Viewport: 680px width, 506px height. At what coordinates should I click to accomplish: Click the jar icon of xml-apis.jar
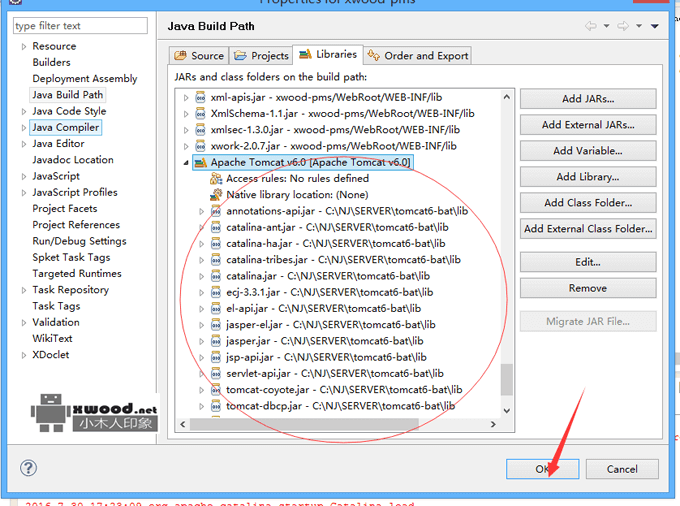coord(200,98)
